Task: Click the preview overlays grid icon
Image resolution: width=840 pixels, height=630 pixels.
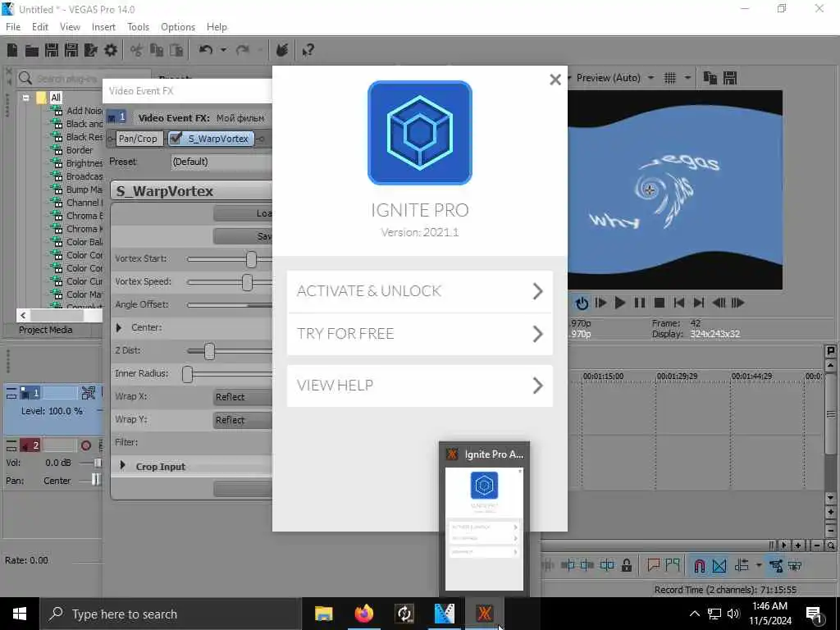Action: click(670, 78)
